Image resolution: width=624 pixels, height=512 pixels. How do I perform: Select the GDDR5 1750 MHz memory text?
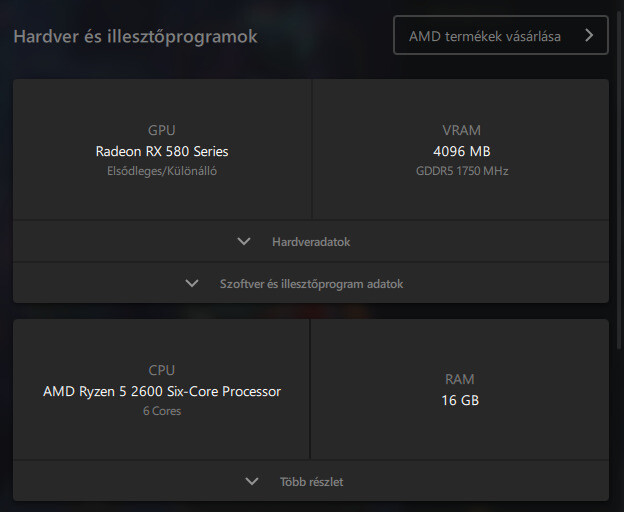pyautogui.click(x=461, y=171)
